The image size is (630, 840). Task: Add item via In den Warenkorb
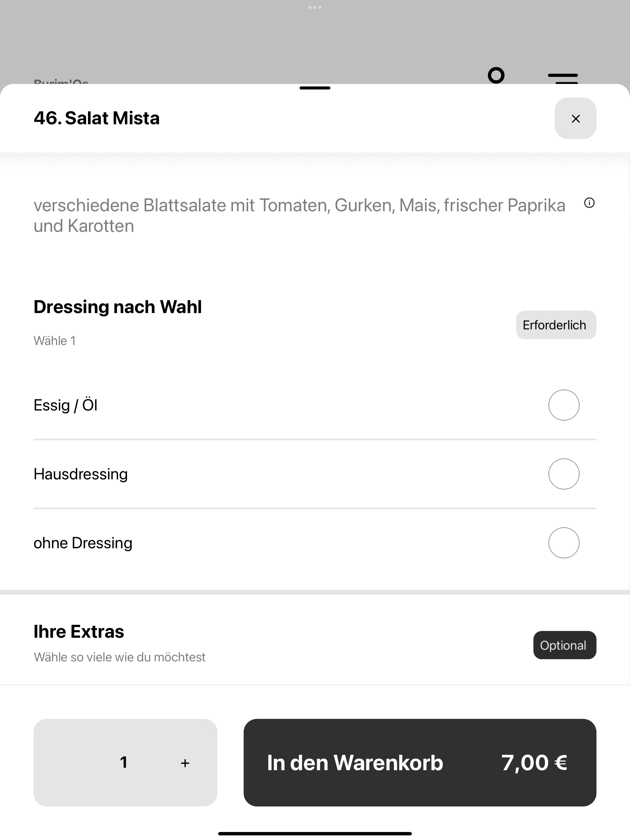[x=420, y=763]
